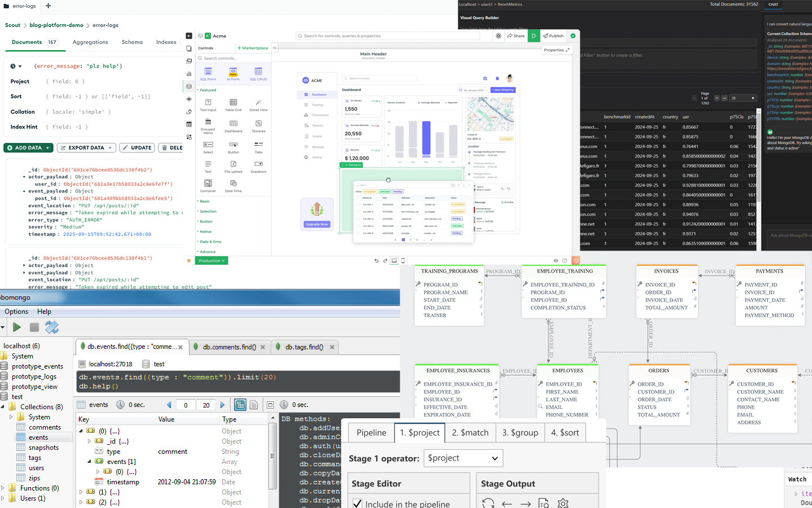The width and height of the screenshot is (812, 508).
Task: Switch to mobile preview icon in Acme bottom bar
Action: tap(403, 261)
